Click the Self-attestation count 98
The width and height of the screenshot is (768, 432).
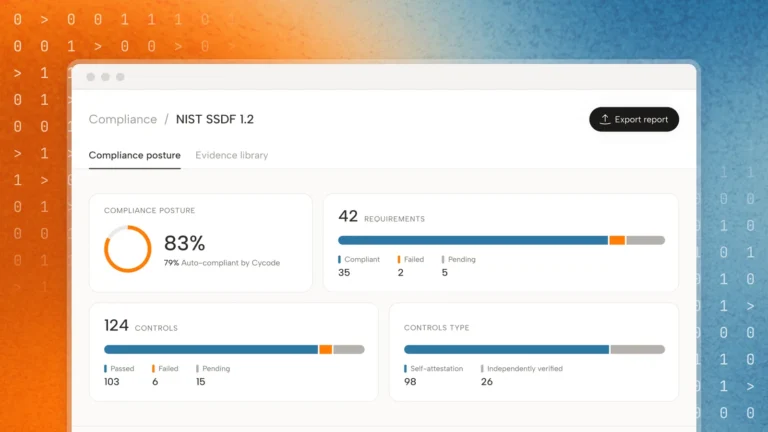[410, 382]
